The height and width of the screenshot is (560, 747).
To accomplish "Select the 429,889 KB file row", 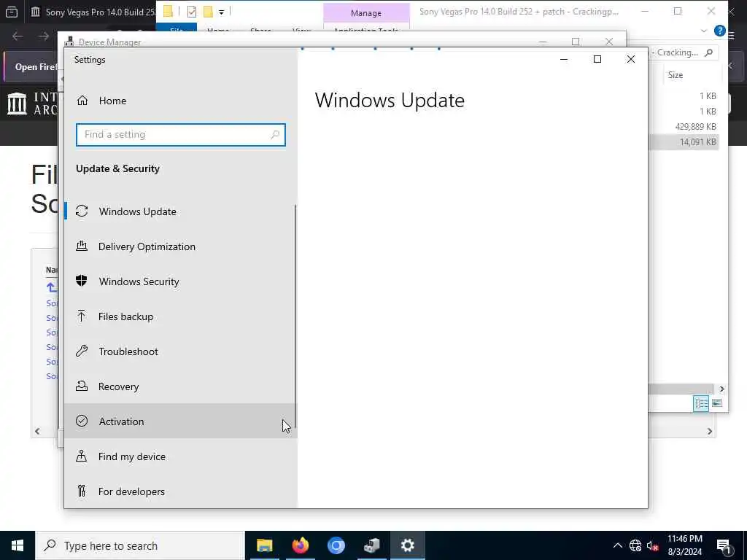I will (x=684, y=127).
